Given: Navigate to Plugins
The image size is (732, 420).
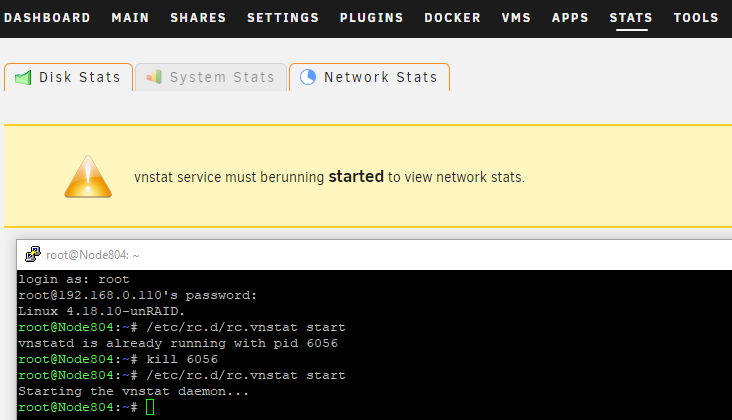Looking at the screenshot, I should click(372, 18).
